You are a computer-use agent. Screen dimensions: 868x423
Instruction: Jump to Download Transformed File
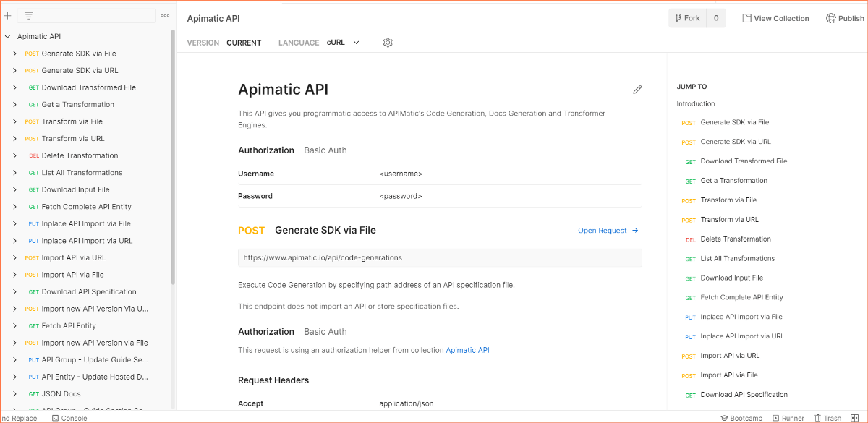click(744, 161)
